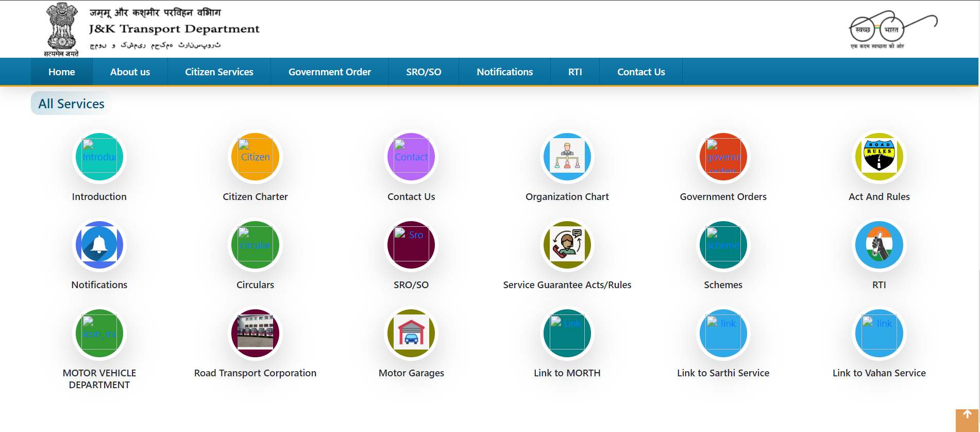Click the Swachh Bharat spectacles logo
Viewport: 980px width, 432px height.
[893, 31]
